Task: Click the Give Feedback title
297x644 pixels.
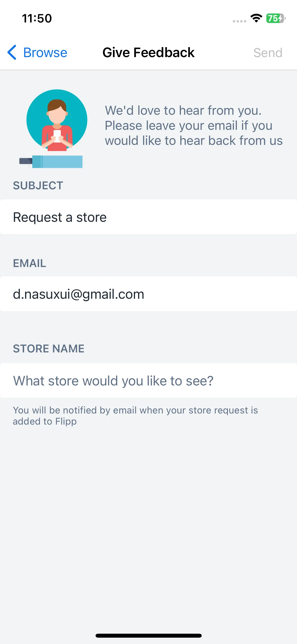Action: tap(148, 52)
